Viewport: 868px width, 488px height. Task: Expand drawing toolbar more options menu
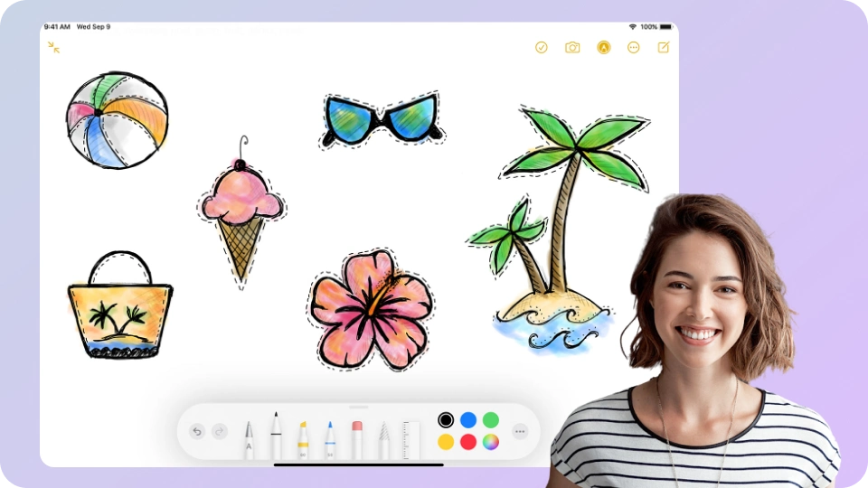[x=520, y=432]
